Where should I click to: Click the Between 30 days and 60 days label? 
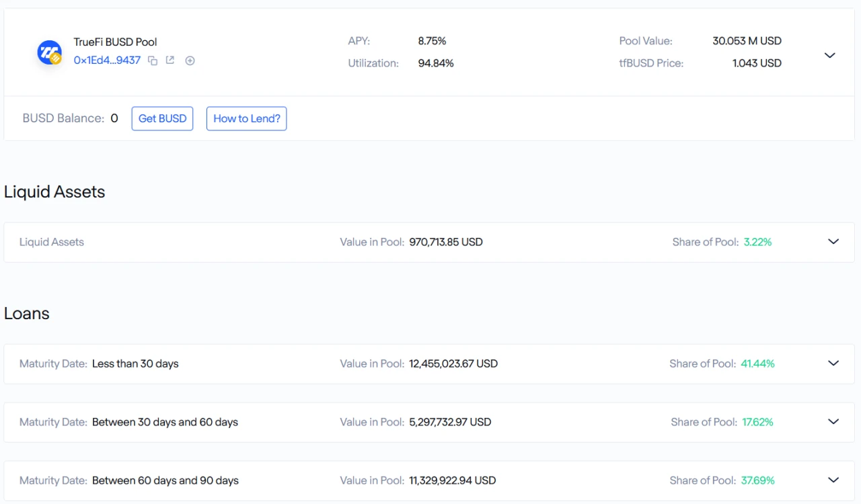(x=165, y=422)
